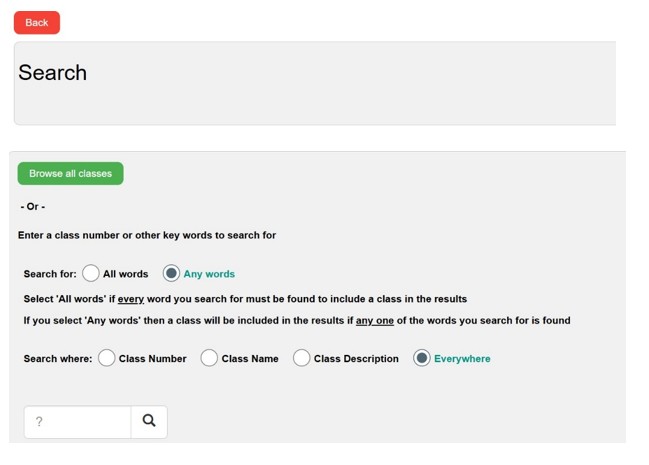This screenshot has height=465, width=649.
Task: Choose the Everywhere radio circle
Action: (422, 358)
